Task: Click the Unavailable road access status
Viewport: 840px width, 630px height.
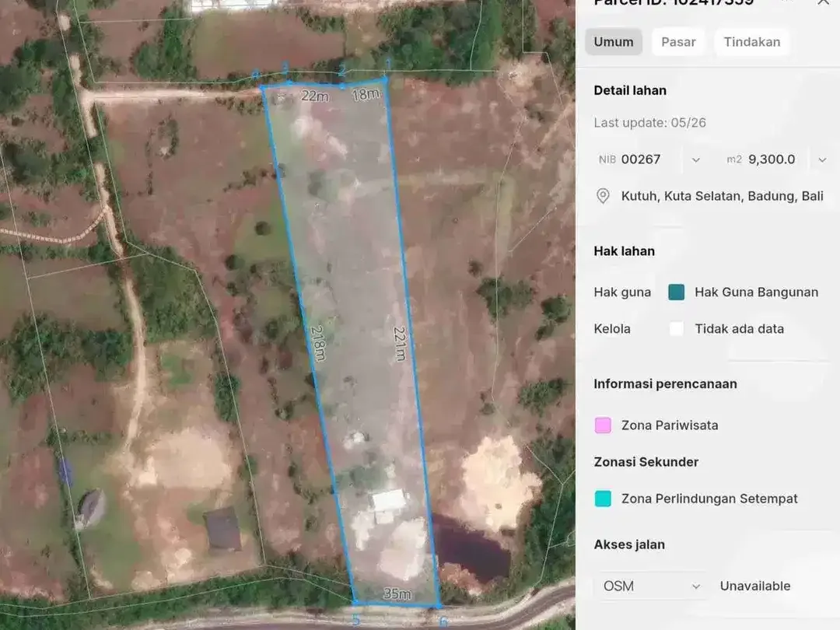Action: (754, 586)
